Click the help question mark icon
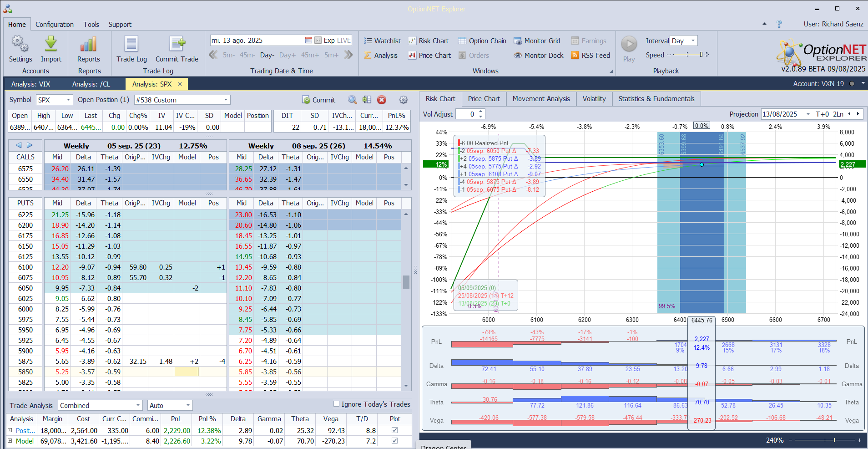This screenshot has width=868, height=449. tap(779, 24)
